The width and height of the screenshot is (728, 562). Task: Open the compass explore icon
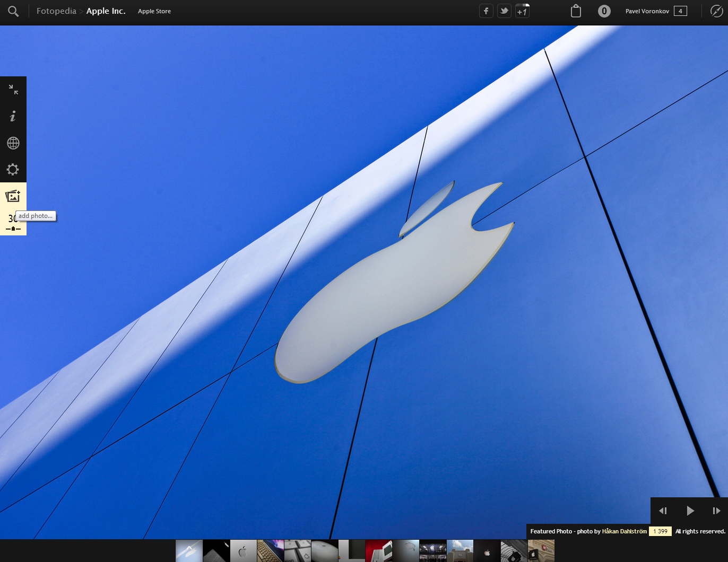[x=716, y=11]
